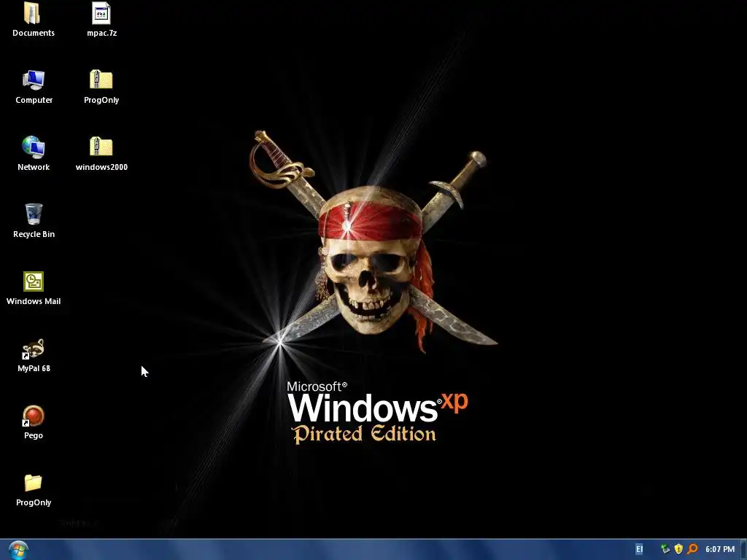Image resolution: width=747 pixels, height=560 pixels.
Task: Open the Recycle Bin
Action: tap(34, 222)
